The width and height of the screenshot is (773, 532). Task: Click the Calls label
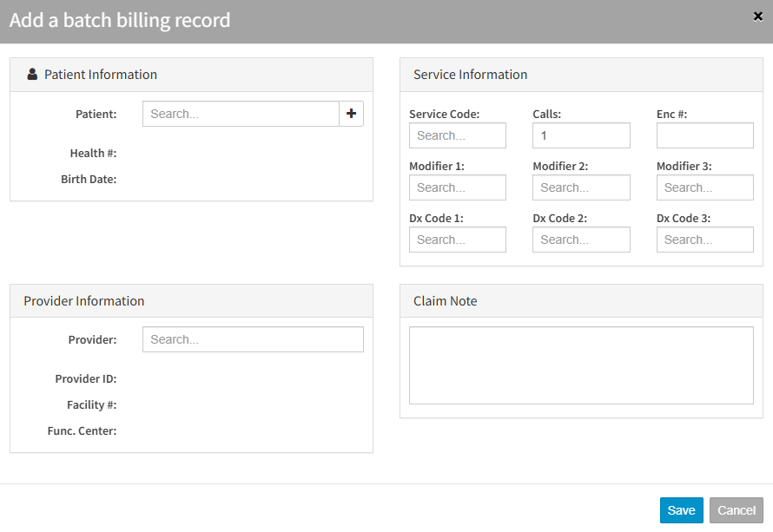tap(546, 114)
